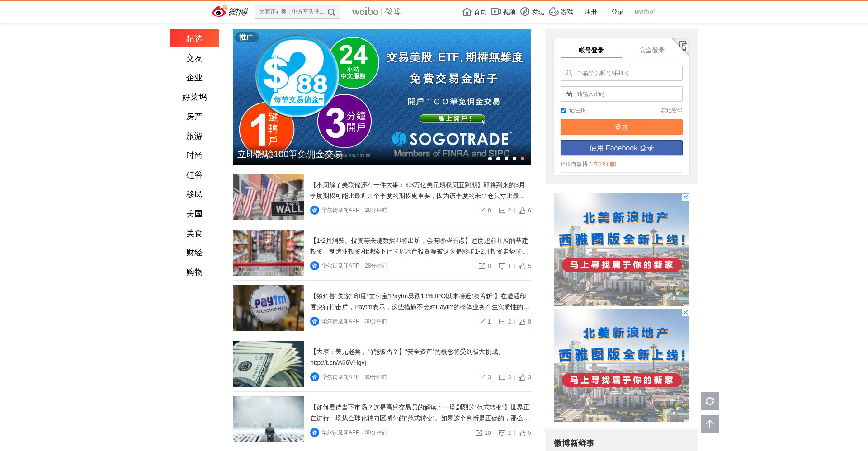Image resolution: width=868 pixels, height=451 pixels.
Task: Click the 请输入密码 password field
Action: click(622, 94)
